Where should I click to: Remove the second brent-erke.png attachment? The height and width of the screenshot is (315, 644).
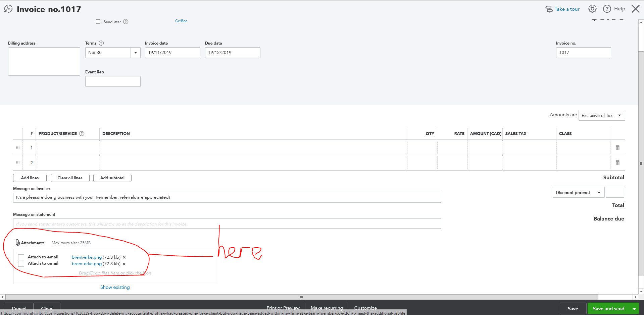(x=124, y=264)
